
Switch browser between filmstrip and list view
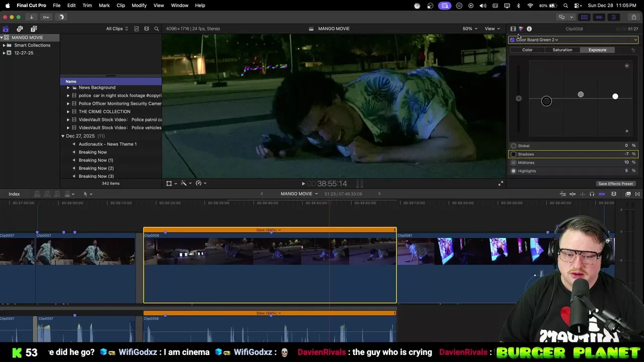(136, 29)
